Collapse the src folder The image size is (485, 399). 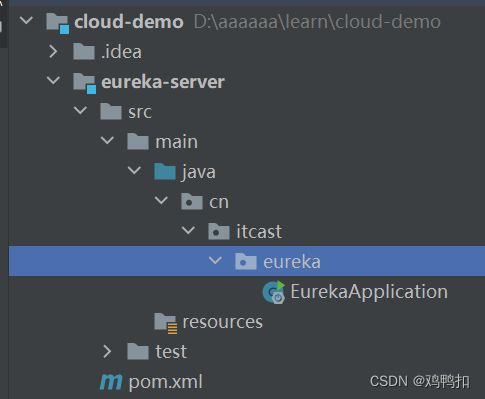point(80,110)
